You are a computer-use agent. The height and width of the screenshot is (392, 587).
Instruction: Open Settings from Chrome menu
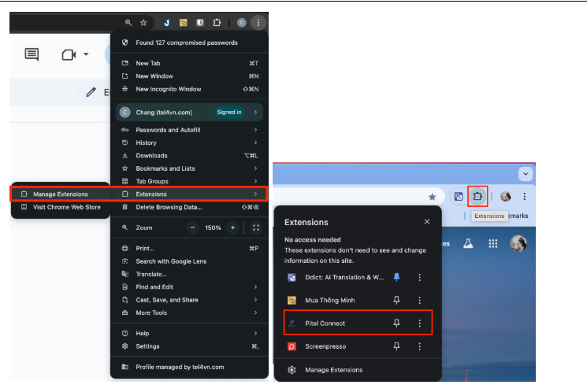click(189, 346)
